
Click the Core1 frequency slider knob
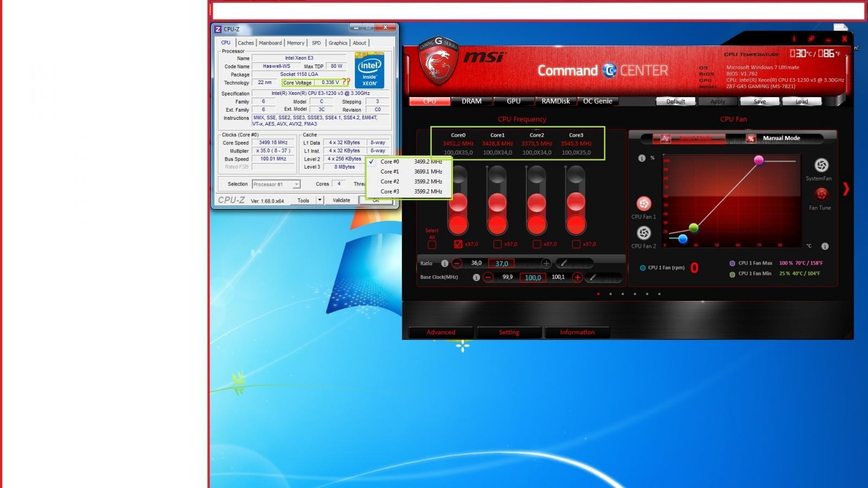pos(497,202)
